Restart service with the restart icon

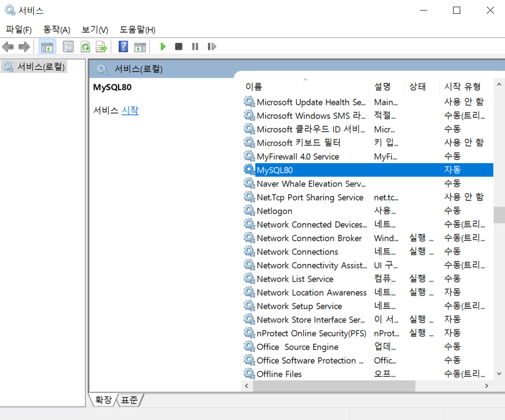(212, 47)
